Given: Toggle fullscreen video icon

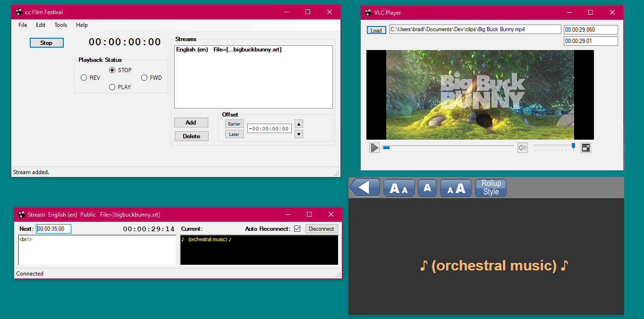Looking at the screenshot, I should (x=586, y=148).
